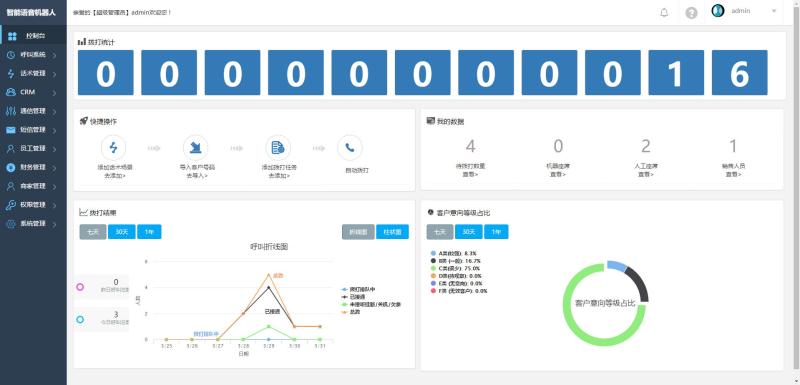The image size is (800, 385).
Task: Click 查看> under 机器座席
Action: (558, 174)
